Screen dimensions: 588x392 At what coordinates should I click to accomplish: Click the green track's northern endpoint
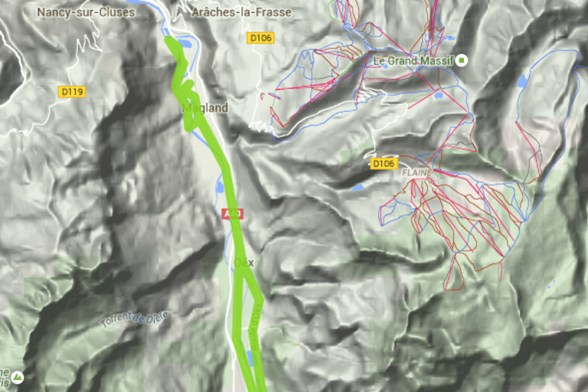tap(169, 39)
